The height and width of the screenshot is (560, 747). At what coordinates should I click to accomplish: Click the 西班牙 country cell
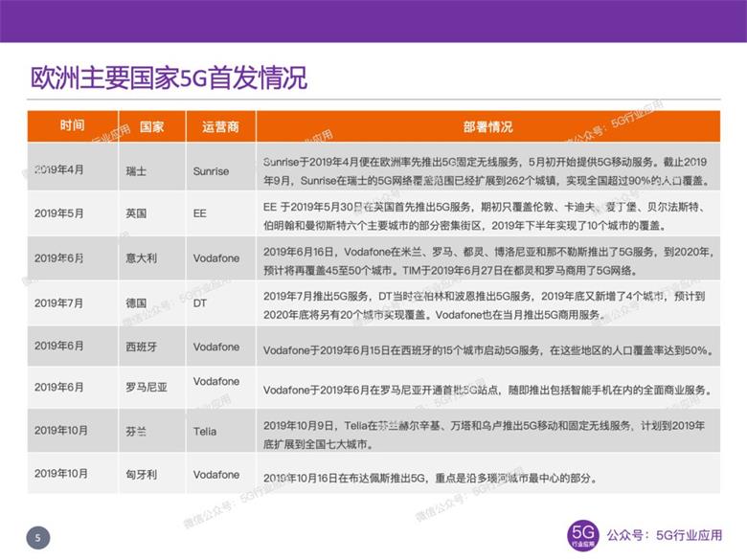coord(141,347)
